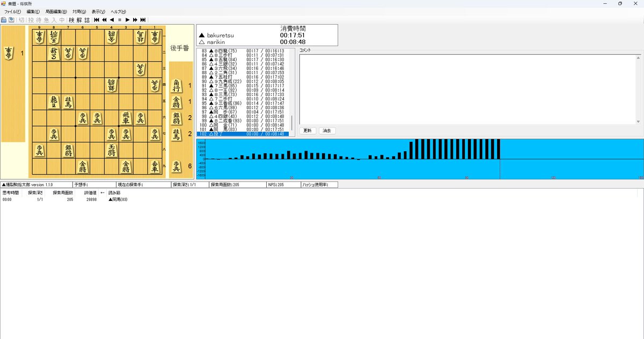644x339 pixels.
Task: Click the comment box scroll-down arrow
Action: click(x=638, y=121)
